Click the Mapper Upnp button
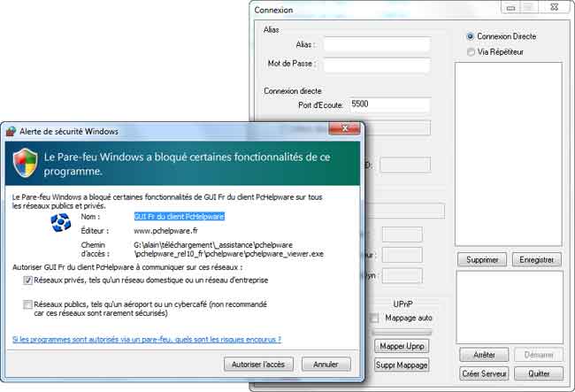The width and height of the screenshot is (575, 392). pos(402,346)
